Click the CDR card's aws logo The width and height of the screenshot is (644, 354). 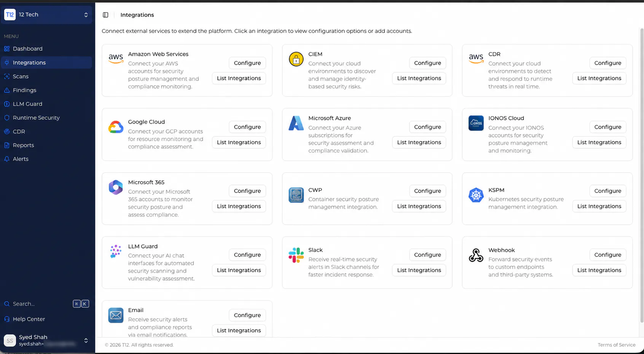click(x=476, y=59)
